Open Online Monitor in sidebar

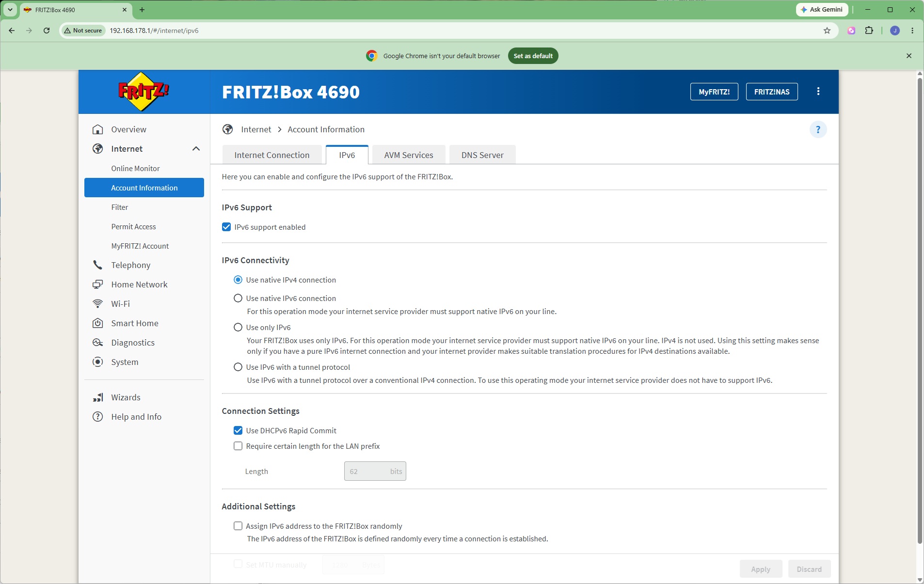[x=144, y=168]
